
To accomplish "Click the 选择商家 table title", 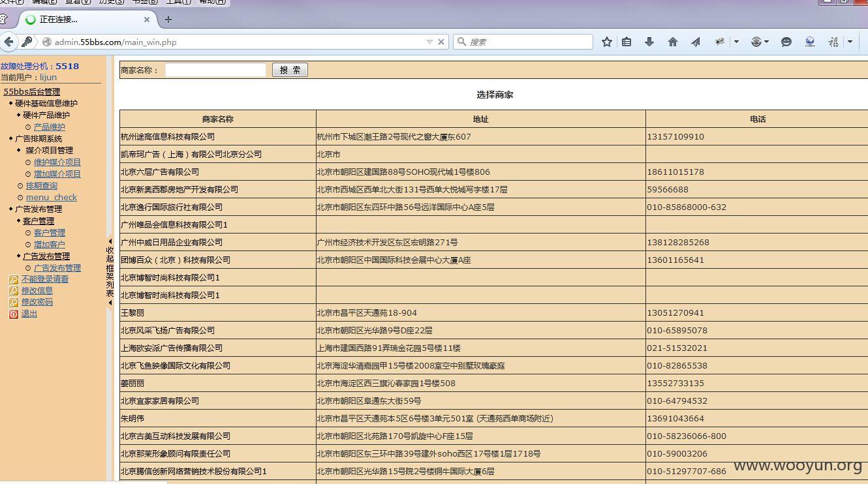I will 495,95.
